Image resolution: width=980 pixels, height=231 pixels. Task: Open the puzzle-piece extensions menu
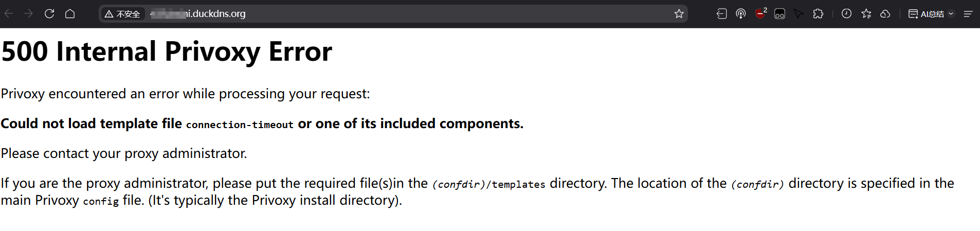coord(818,14)
